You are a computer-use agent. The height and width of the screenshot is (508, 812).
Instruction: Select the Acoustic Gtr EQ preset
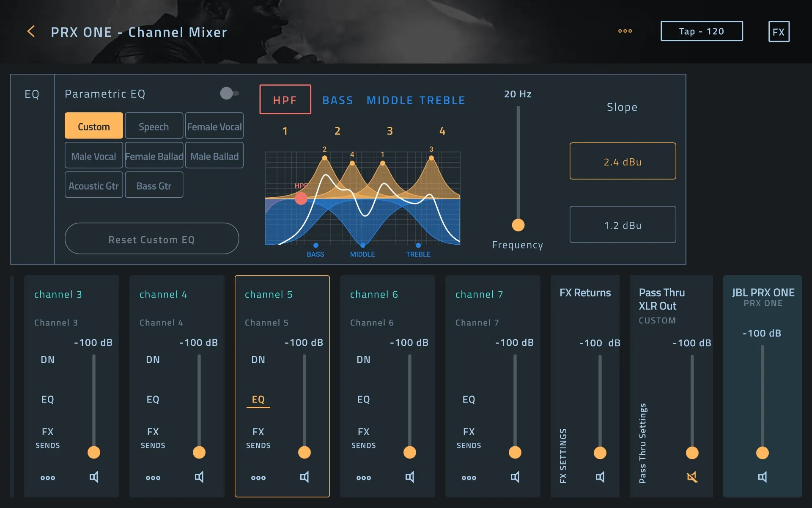[x=93, y=185]
